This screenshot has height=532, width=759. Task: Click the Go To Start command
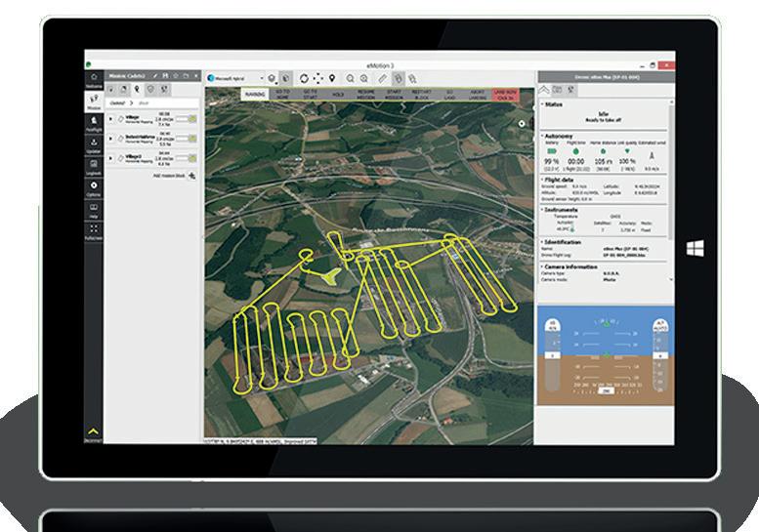pos(310,95)
